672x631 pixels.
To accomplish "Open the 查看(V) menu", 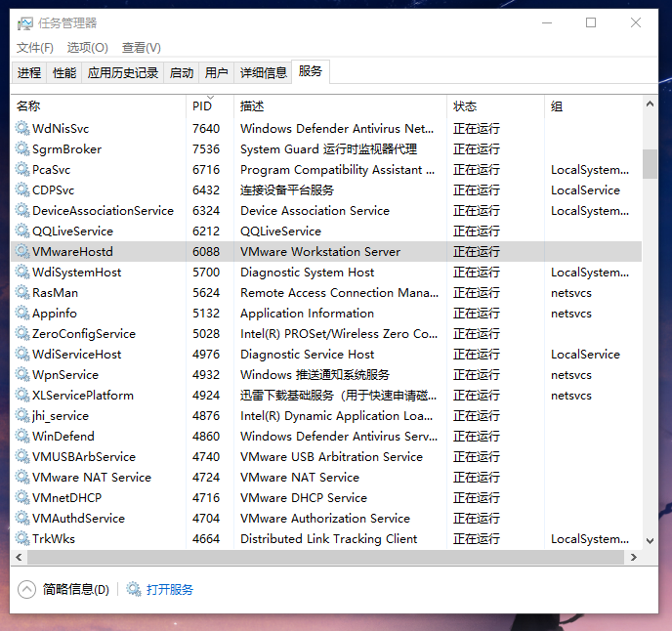I will point(142,48).
